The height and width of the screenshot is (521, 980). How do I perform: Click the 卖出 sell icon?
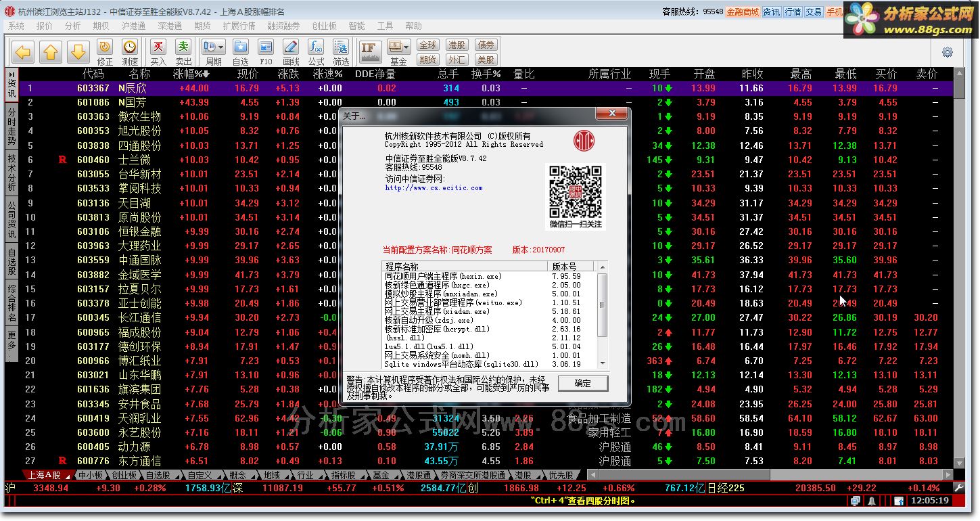[x=183, y=52]
